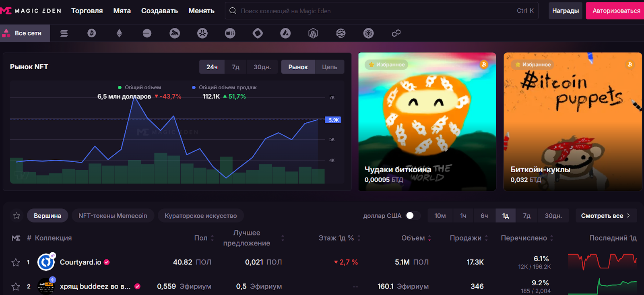Filter by Berachain bear network icon
Screen dimensions: 644x295
pos(230,33)
